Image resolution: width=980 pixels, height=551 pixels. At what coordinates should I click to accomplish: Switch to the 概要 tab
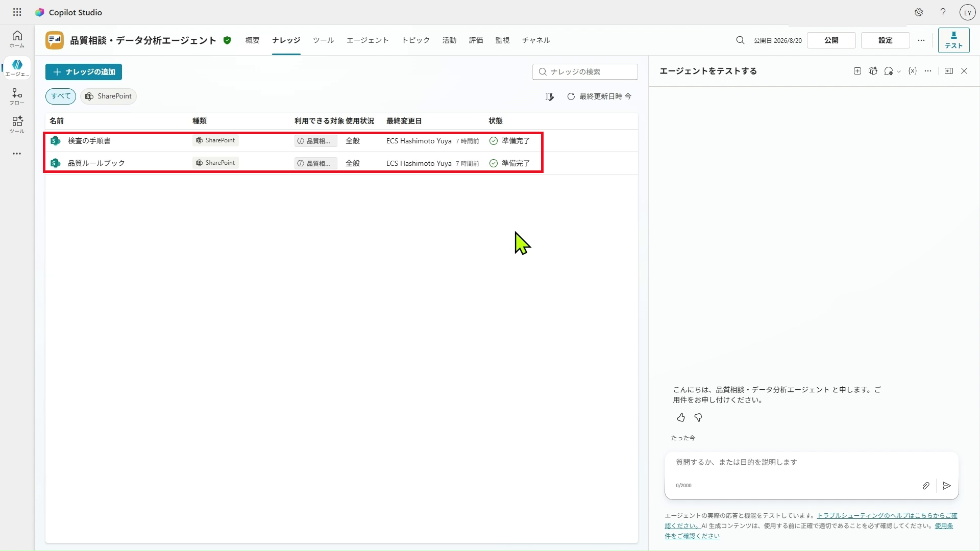point(253,40)
